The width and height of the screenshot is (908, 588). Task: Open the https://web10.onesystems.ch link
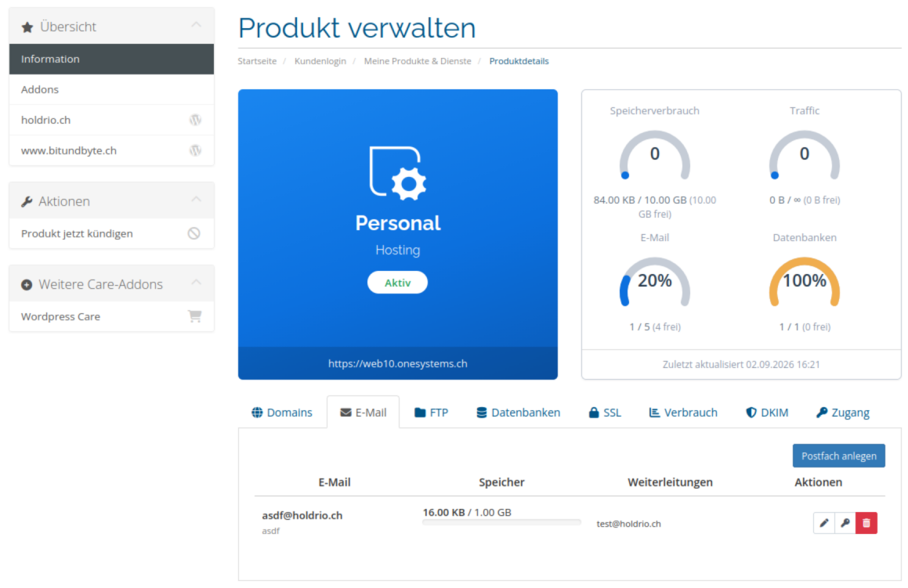[x=398, y=363]
